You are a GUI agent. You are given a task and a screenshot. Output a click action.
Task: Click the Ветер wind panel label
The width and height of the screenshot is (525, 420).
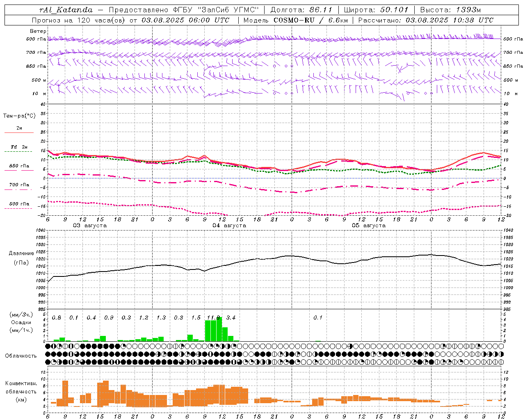click(38, 31)
